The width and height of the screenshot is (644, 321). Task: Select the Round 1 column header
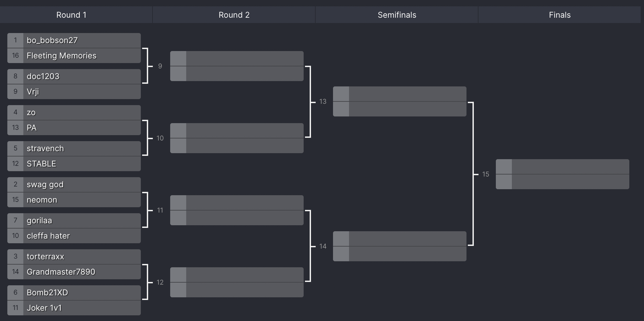click(x=71, y=15)
